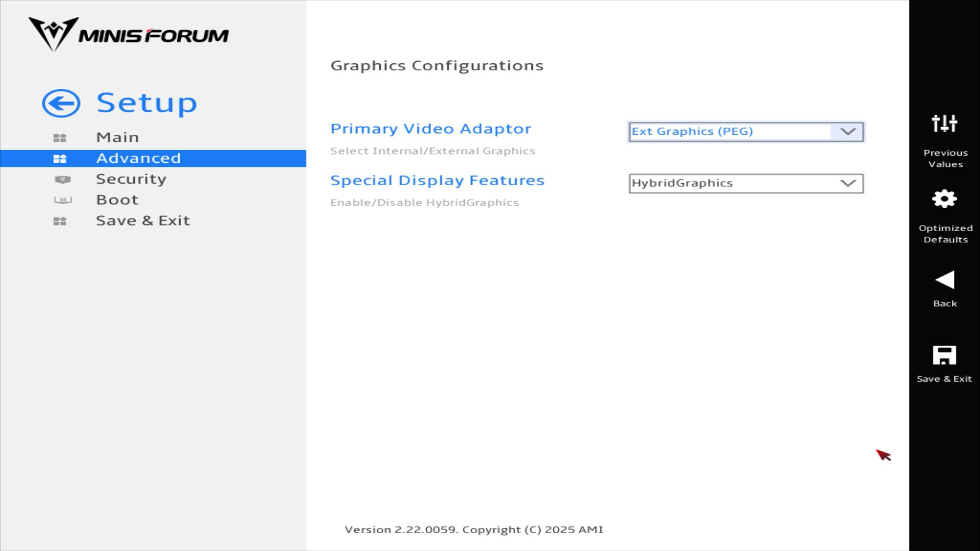Viewport: 980px width, 551px height.
Task: Click the Security shield icon
Action: point(62,180)
